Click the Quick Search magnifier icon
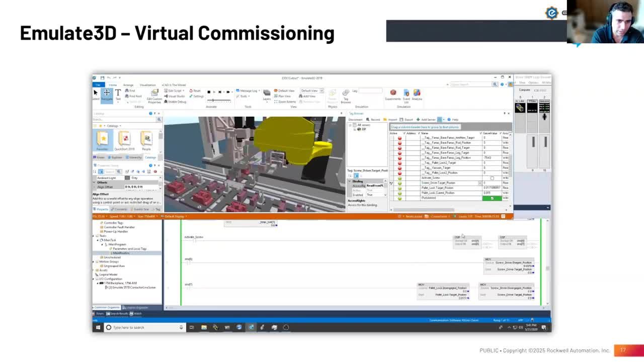 click(x=495, y=84)
